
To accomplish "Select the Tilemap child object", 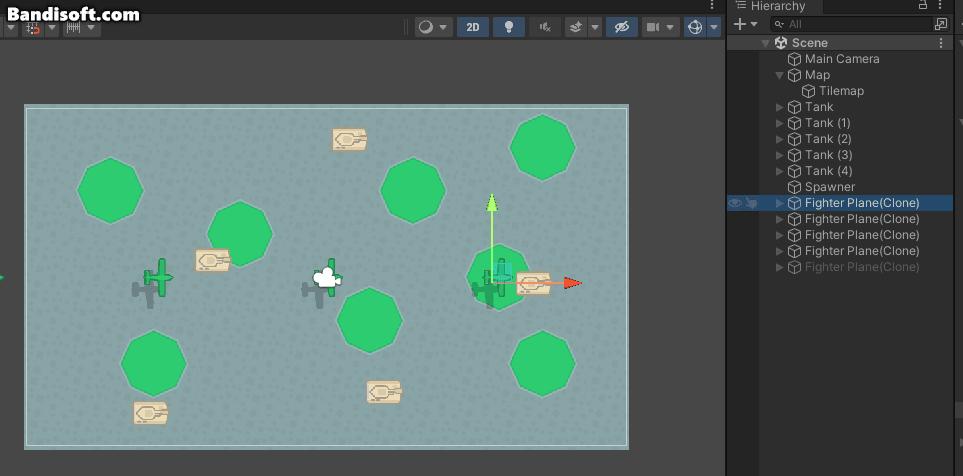I will tap(841, 91).
